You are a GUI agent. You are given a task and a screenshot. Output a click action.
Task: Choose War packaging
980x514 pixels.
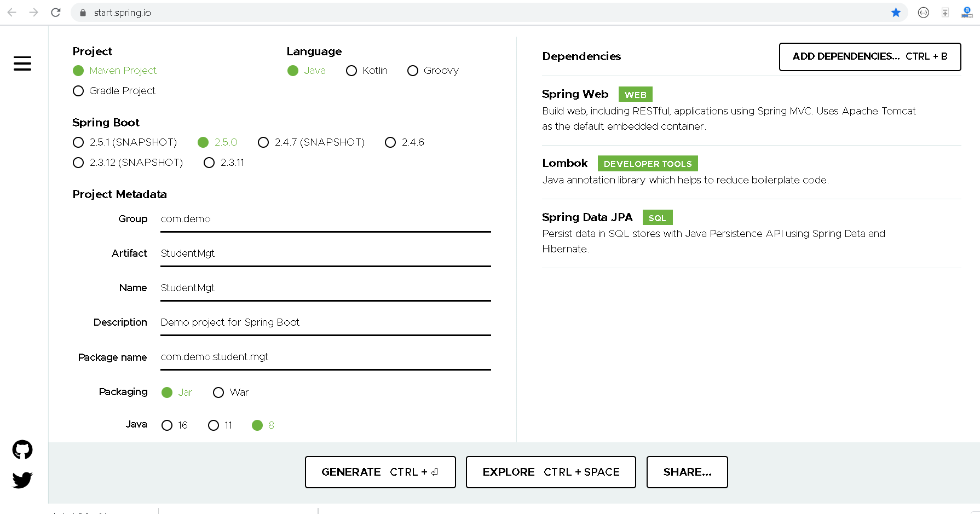pos(219,392)
